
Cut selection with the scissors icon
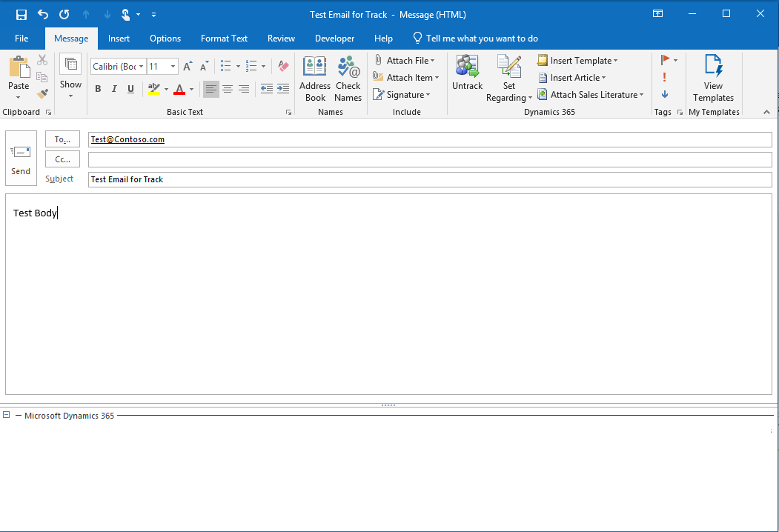tap(42, 60)
